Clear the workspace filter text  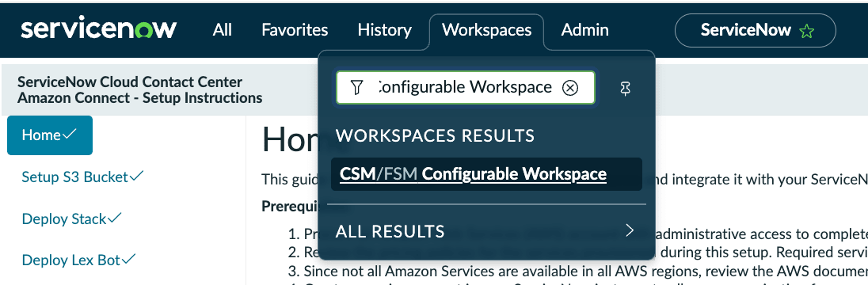[x=569, y=87]
